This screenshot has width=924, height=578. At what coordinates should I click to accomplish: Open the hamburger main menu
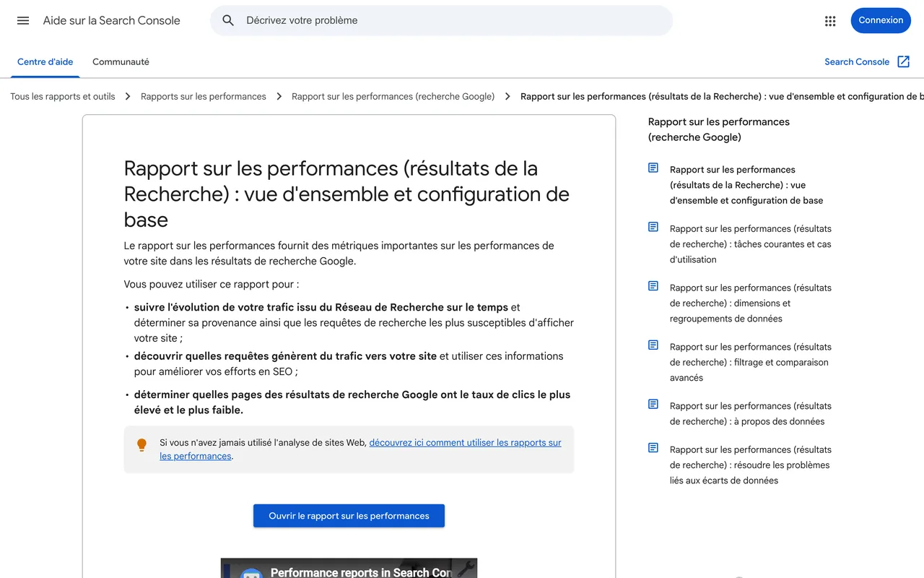[23, 20]
